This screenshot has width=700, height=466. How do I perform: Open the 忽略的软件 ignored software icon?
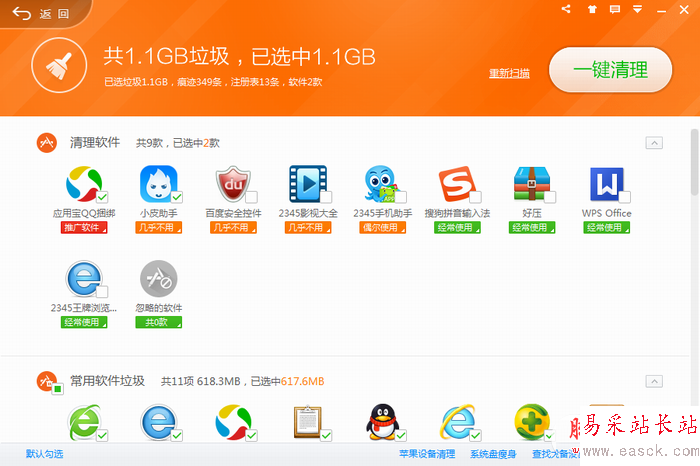pyautogui.click(x=158, y=279)
